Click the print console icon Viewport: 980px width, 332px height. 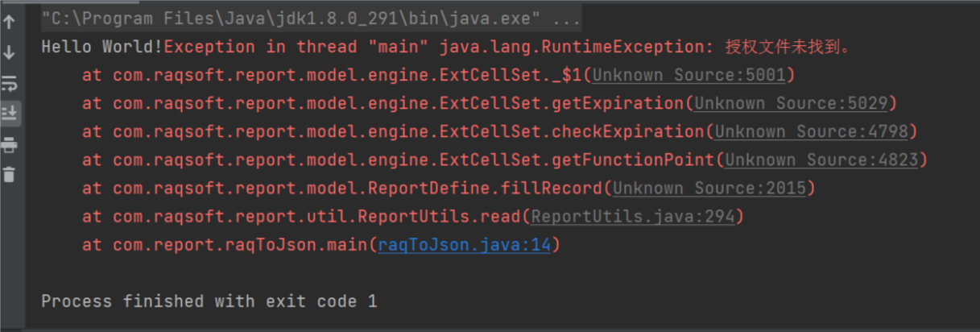click(10, 145)
